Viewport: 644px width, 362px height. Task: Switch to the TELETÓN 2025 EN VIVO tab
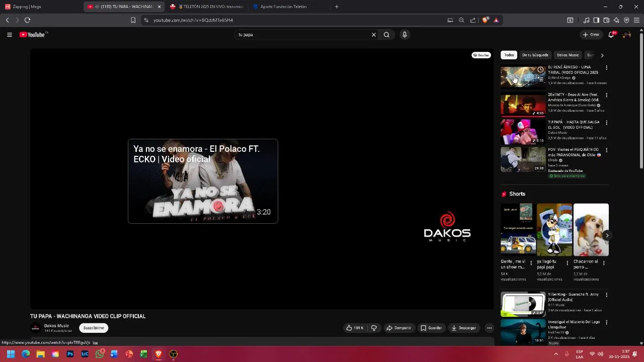206,7
